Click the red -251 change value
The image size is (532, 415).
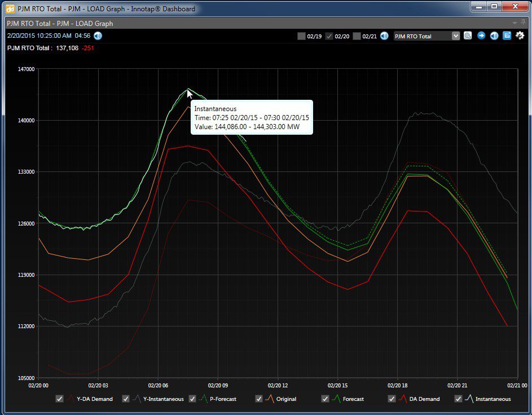click(x=88, y=48)
